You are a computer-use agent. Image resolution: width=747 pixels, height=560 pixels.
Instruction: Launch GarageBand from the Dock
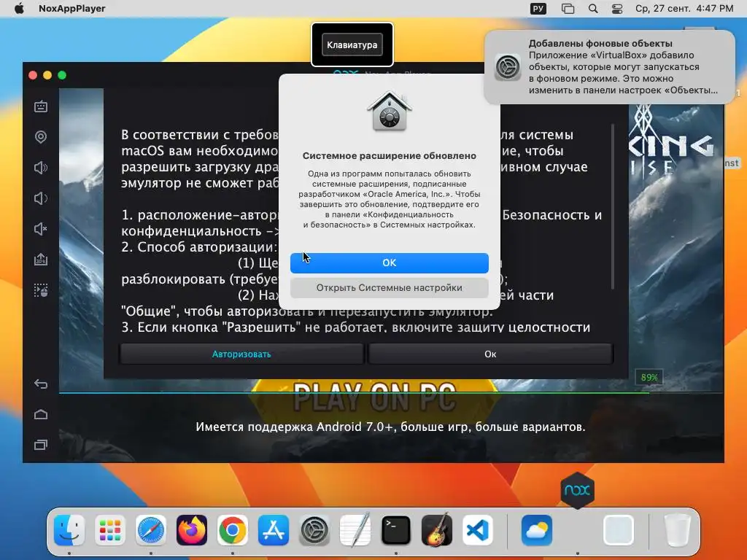437,530
